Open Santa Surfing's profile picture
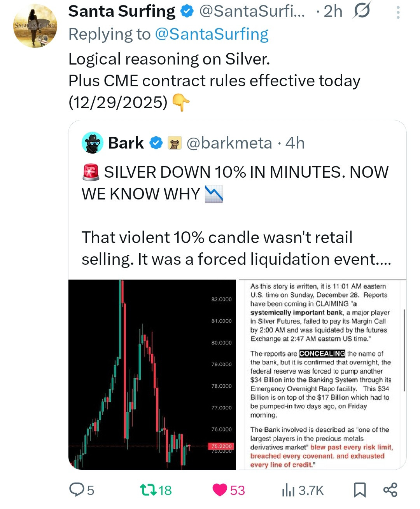420x509 pixels. tap(35, 26)
